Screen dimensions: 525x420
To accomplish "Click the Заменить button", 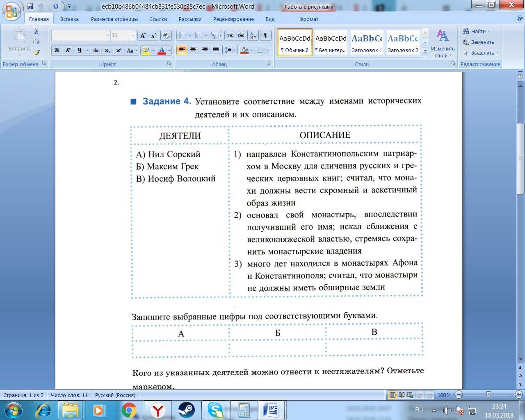I will tap(478, 42).
